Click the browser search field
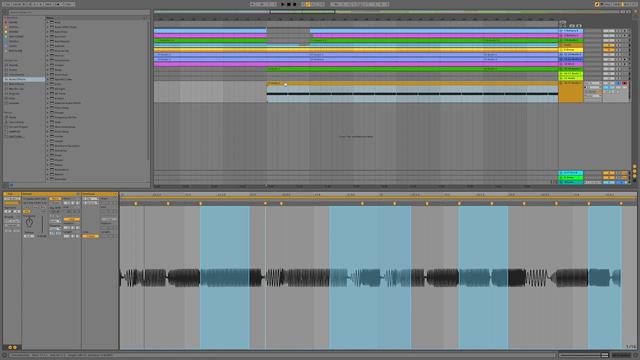The width and height of the screenshot is (640, 360). 78,13
